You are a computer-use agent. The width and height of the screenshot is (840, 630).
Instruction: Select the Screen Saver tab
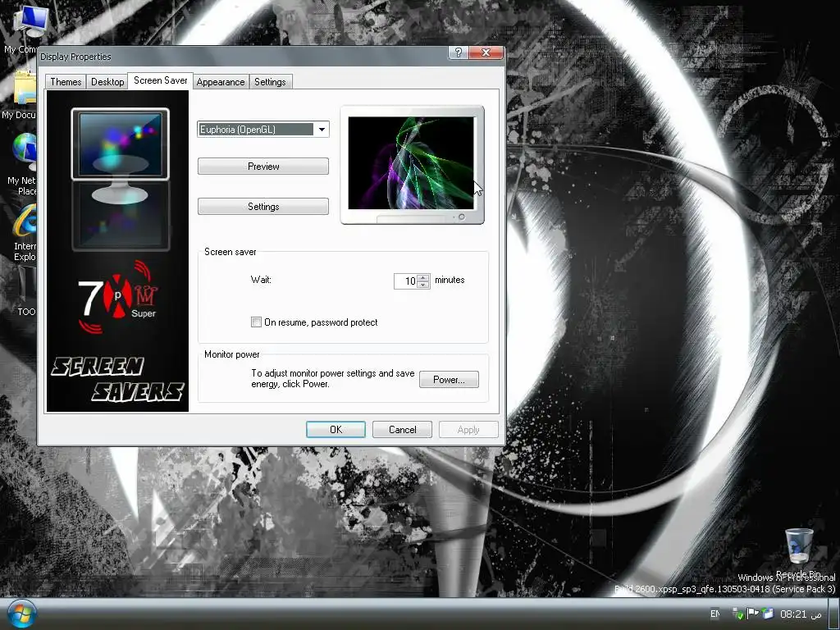160,80
